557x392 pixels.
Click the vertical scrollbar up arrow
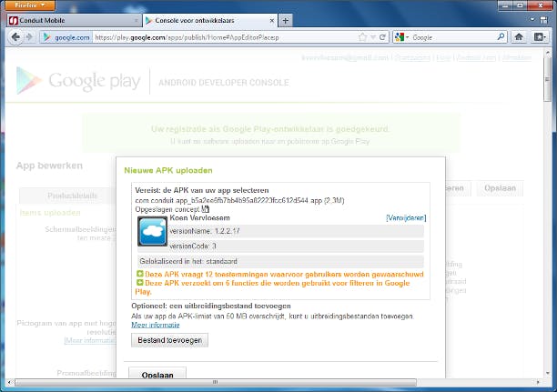547,53
